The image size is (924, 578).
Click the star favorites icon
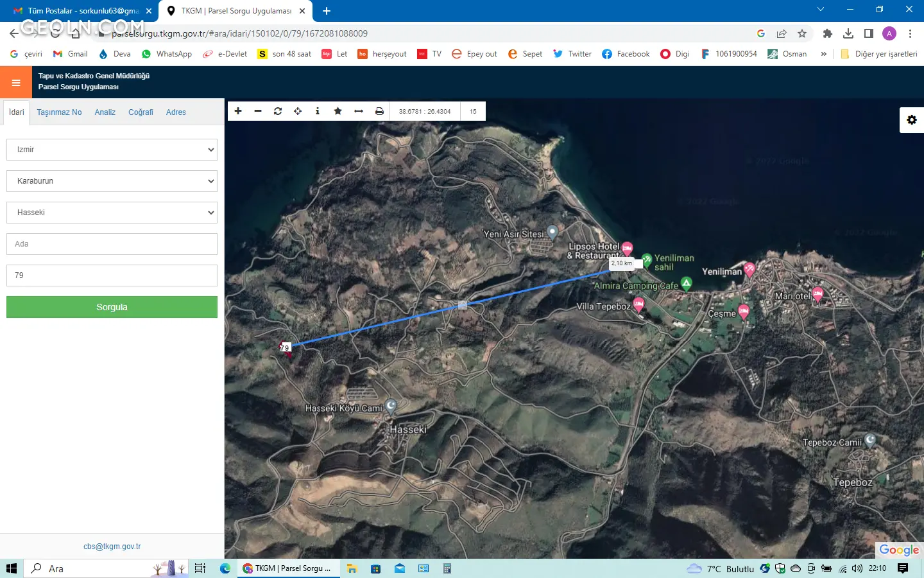(338, 111)
